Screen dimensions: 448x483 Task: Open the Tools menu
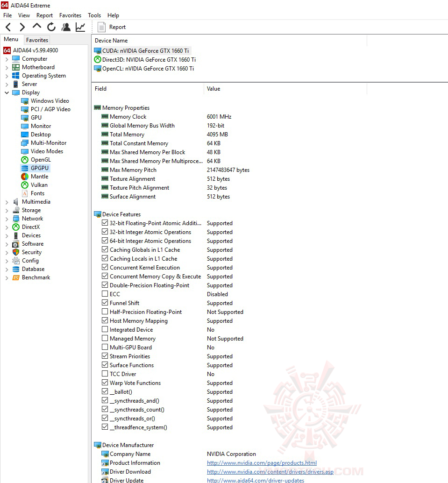(x=94, y=15)
